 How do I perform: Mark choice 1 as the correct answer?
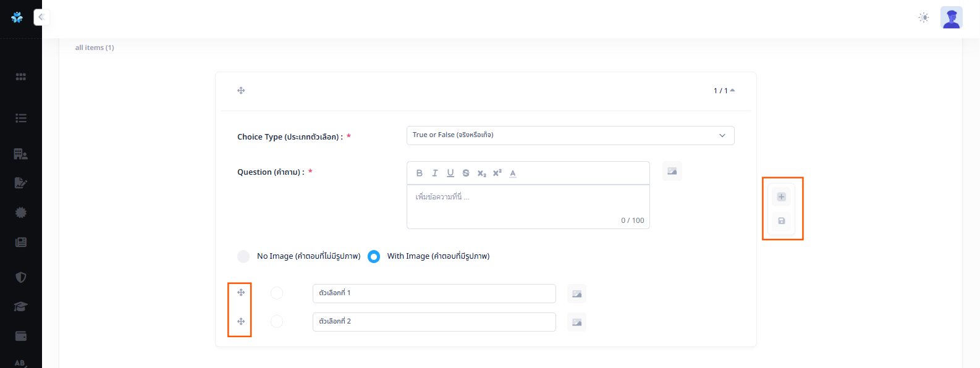pyautogui.click(x=277, y=293)
